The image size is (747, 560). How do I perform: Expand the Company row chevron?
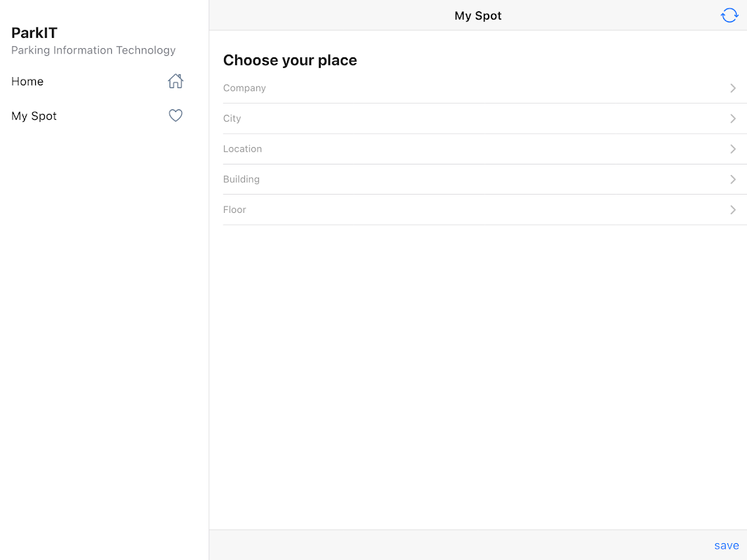point(733,88)
